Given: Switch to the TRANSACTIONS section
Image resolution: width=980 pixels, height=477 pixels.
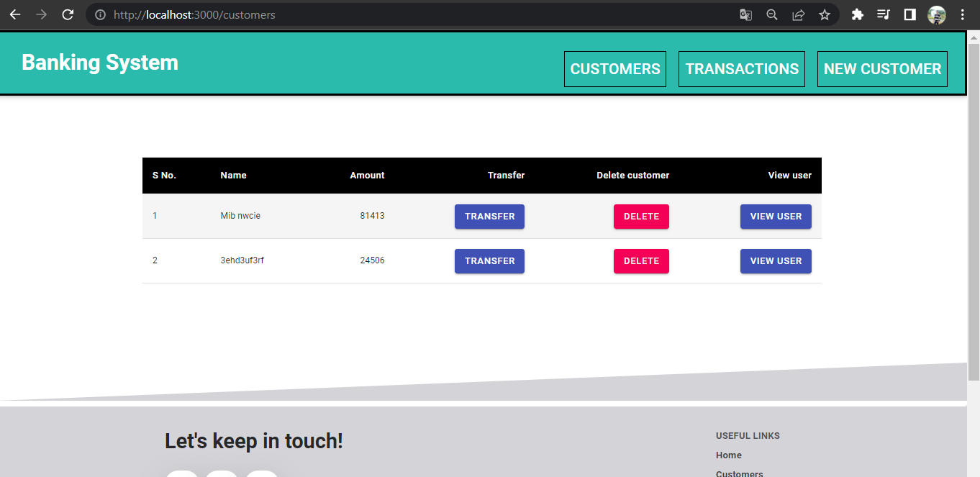Looking at the screenshot, I should pyautogui.click(x=741, y=68).
